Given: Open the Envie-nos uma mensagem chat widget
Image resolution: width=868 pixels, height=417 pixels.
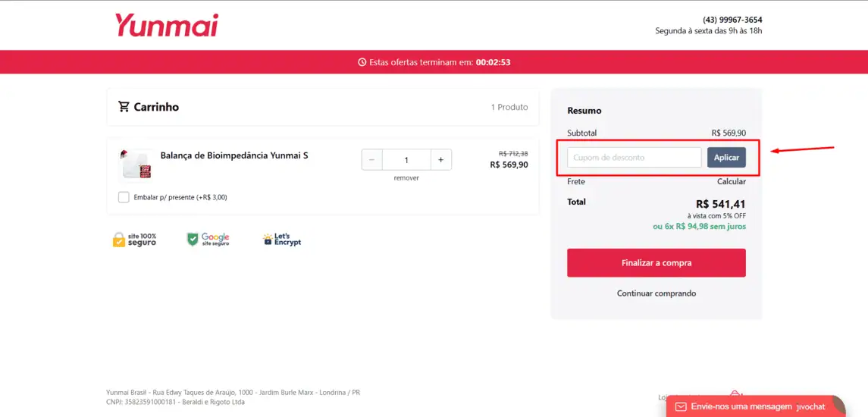Looking at the screenshot, I should (x=756, y=406).
